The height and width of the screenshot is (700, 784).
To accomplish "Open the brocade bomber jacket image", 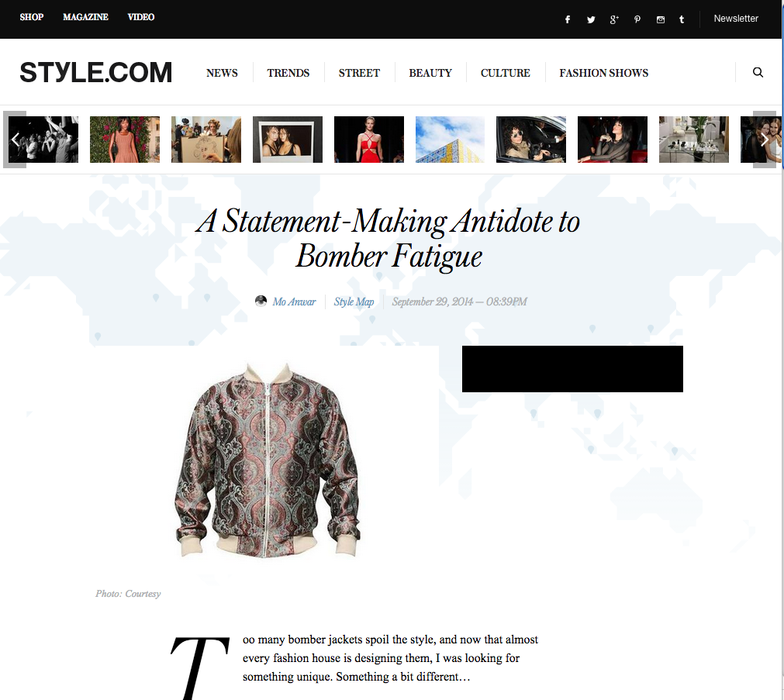I will pyautogui.click(x=267, y=460).
